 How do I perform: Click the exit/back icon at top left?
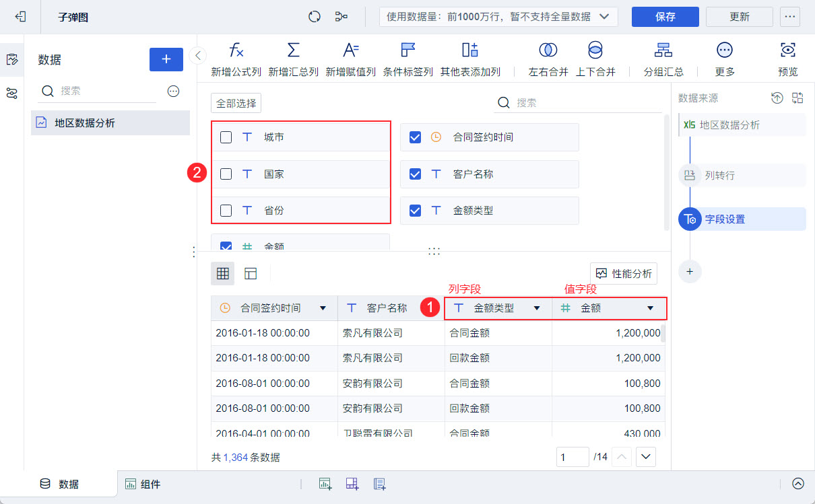click(20, 17)
